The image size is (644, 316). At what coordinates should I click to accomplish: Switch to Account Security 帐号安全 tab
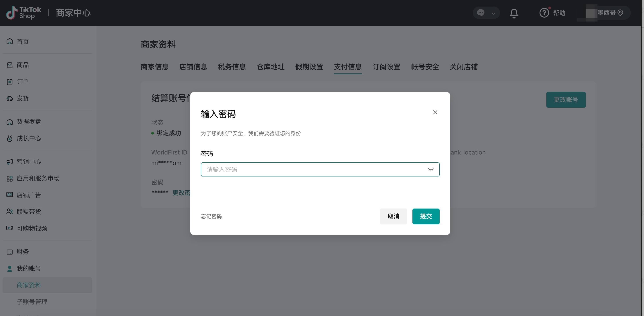pyautogui.click(x=425, y=67)
